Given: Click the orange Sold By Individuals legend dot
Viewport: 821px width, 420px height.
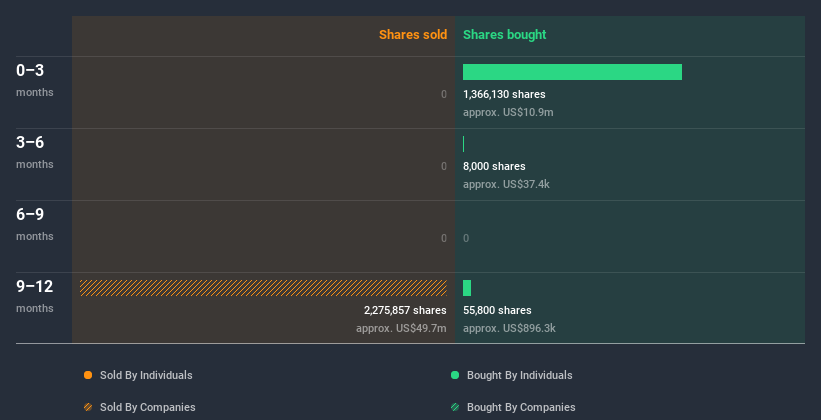Looking at the screenshot, I should (88, 375).
